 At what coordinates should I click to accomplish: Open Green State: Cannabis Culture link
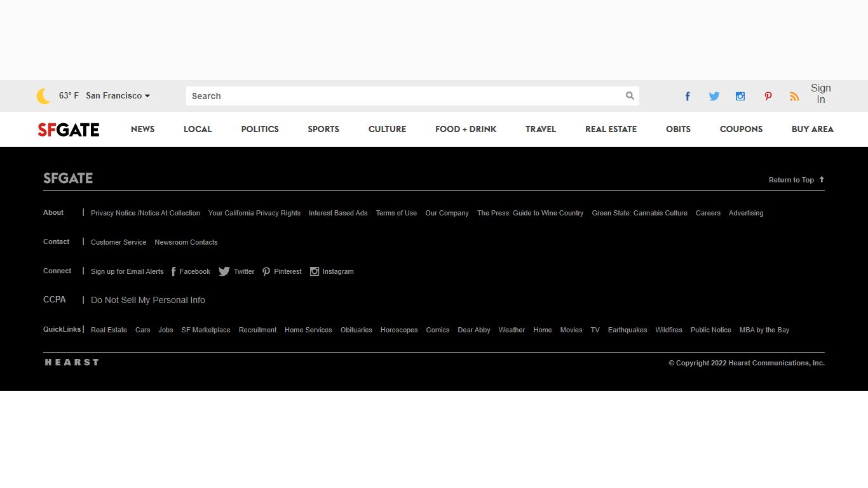(x=639, y=213)
